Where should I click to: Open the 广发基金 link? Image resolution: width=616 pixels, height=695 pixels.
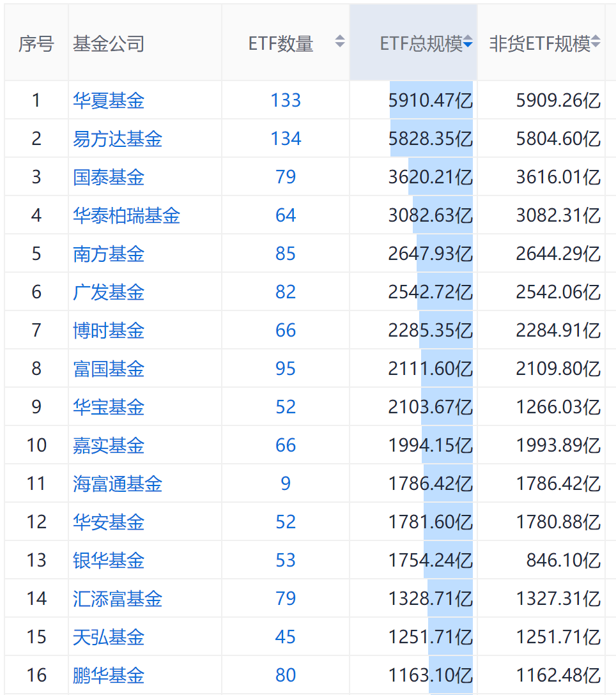[x=109, y=292]
